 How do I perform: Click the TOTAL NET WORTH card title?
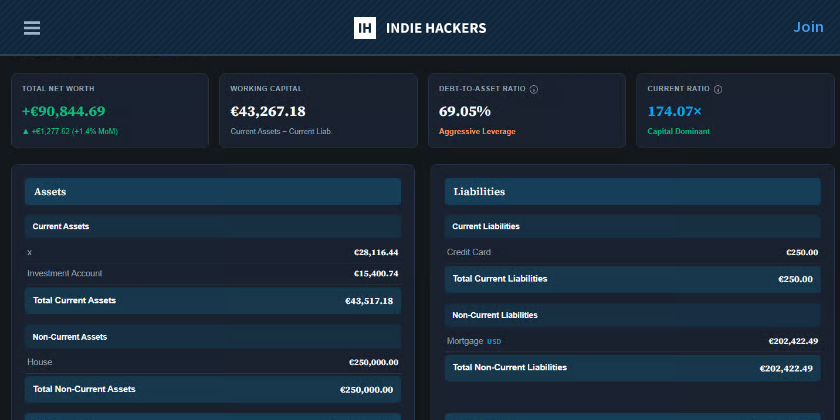click(58, 89)
